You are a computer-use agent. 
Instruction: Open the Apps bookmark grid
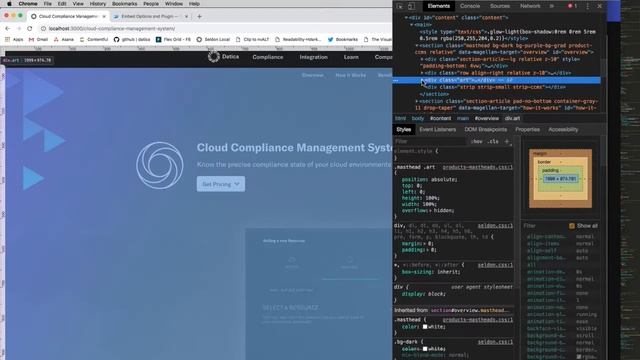14,40
